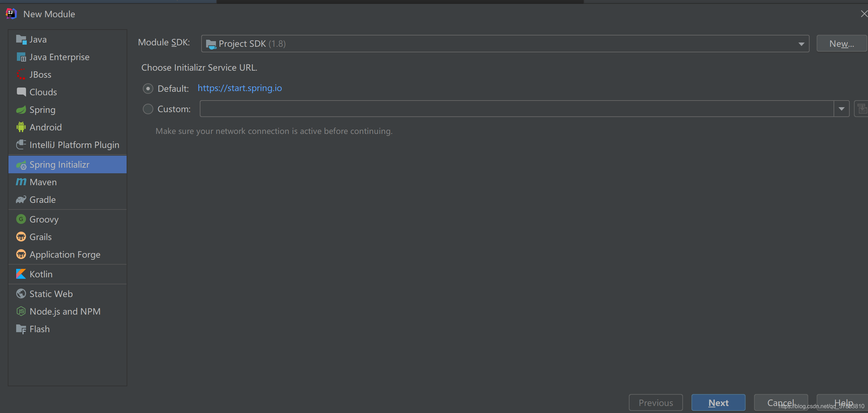Click the Node.js hexagon icon
This screenshot has width=868, height=413.
click(21, 311)
